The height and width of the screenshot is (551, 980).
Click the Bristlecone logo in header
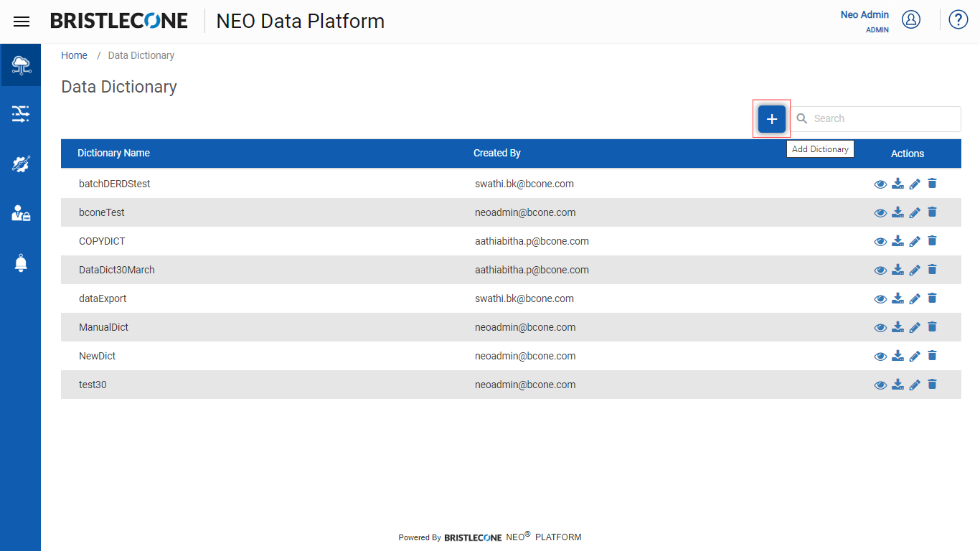tap(119, 21)
